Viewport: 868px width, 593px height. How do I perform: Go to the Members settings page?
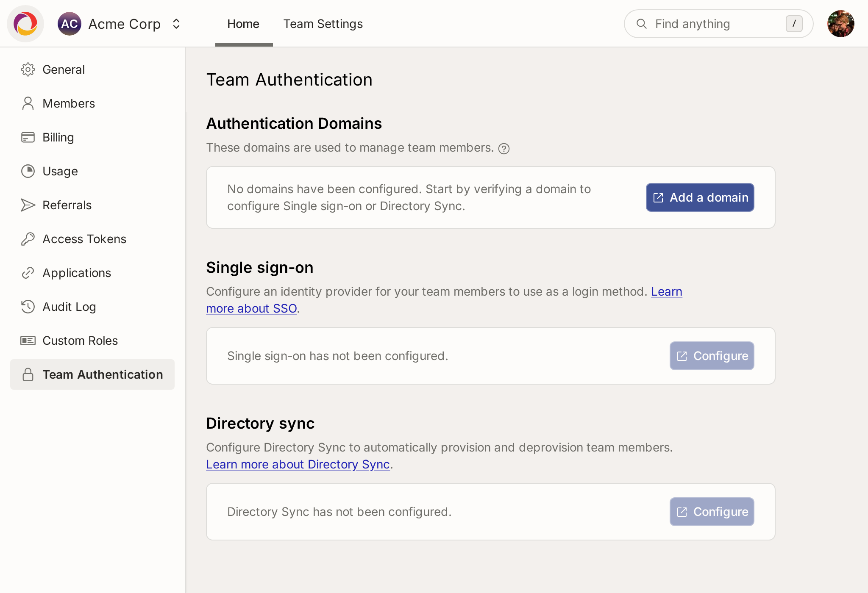[x=92, y=103]
